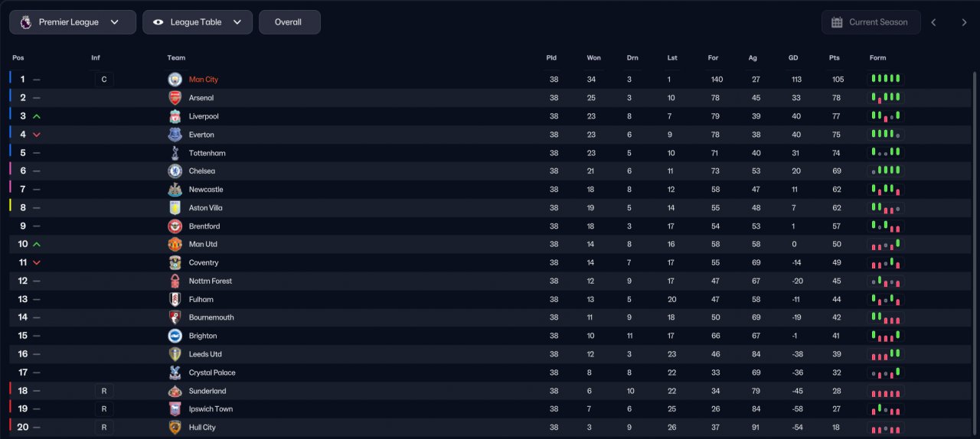The image size is (980, 439).
Task: Click the Current Season button
Action: pos(871,22)
